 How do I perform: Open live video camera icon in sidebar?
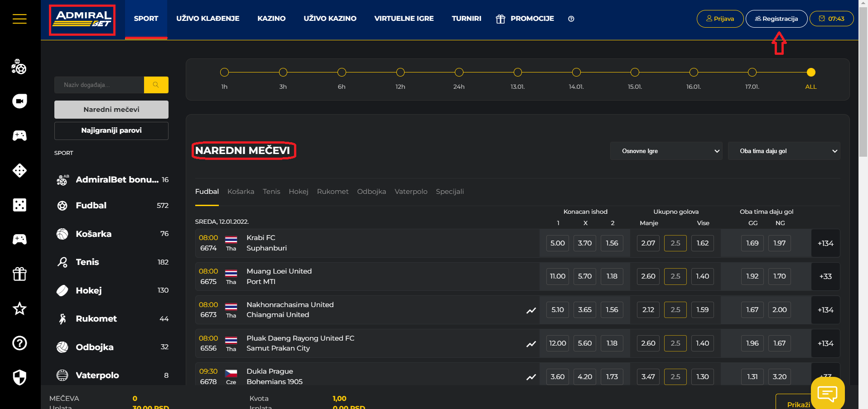(x=19, y=101)
